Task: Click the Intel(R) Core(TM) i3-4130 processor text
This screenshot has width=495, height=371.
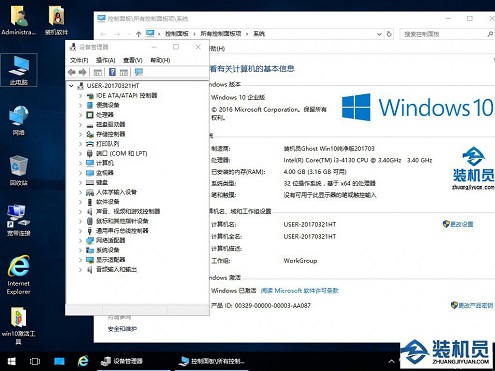Action: tap(357, 160)
